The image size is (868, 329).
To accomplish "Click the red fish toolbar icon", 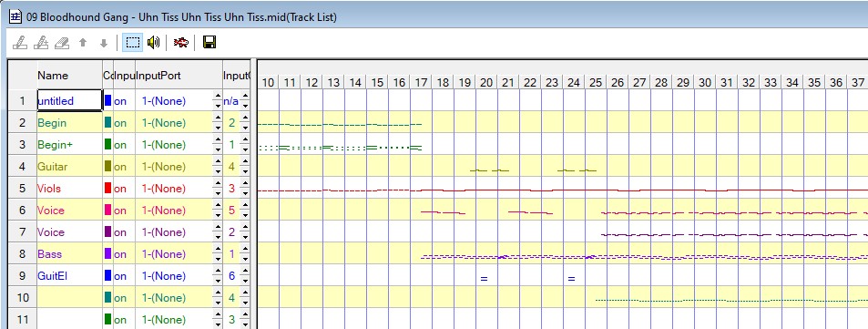I will [181, 43].
